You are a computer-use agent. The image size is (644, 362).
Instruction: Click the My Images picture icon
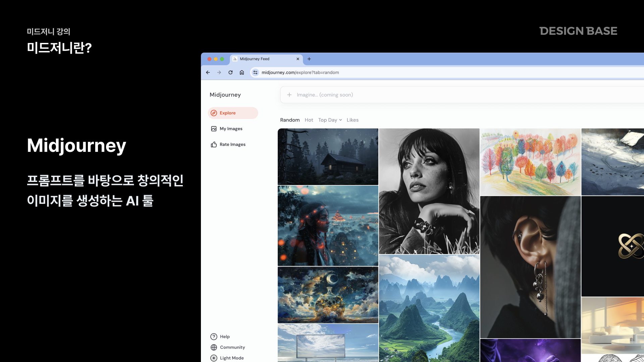pos(214,129)
